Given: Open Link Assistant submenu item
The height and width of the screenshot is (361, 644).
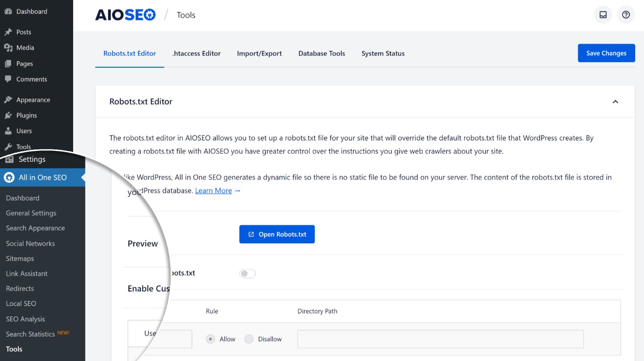Looking at the screenshot, I should pos(27,273).
